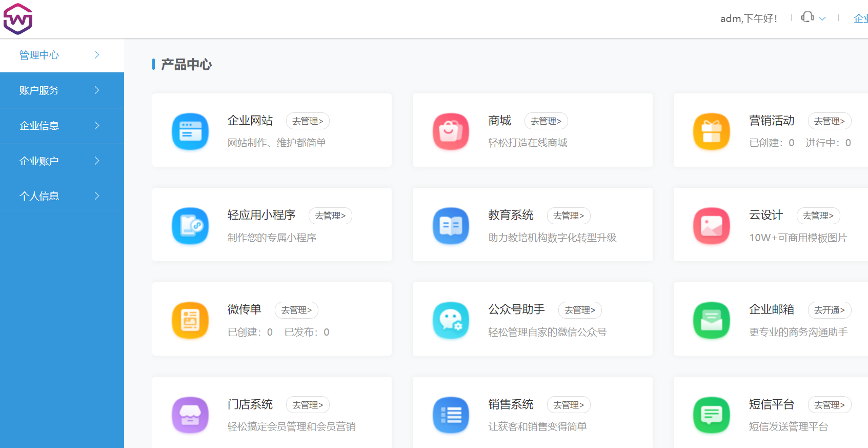Viewport: 868px width, 448px height.
Task: Expand the 个人信息 chevron
Action: [97, 196]
